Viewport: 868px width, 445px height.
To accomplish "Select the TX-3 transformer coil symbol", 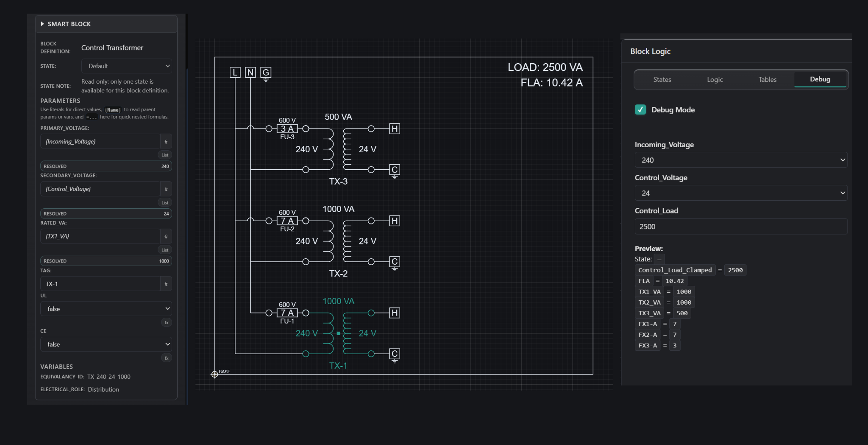I will coord(338,149).
